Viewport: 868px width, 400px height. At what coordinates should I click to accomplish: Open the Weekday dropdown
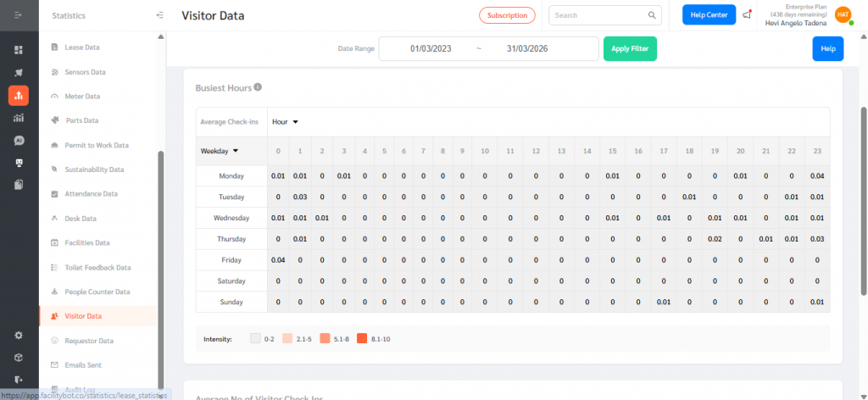click(x=220, y=150)
